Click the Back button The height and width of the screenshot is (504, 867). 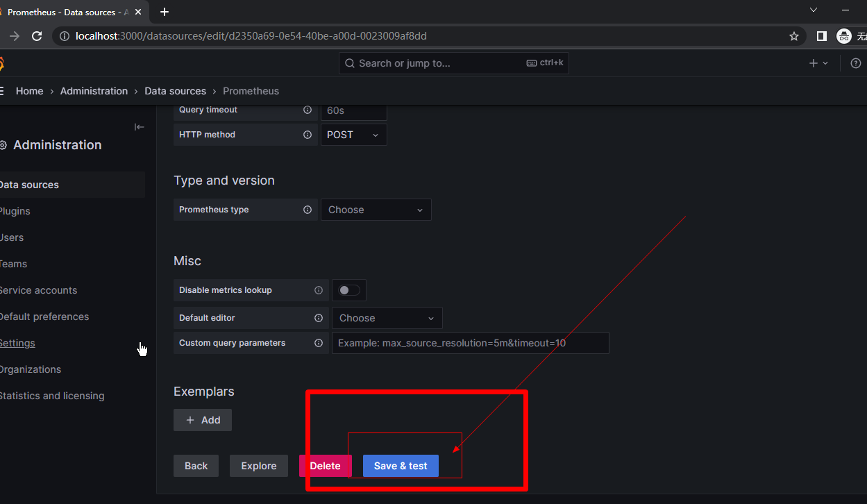coord(196,466)
